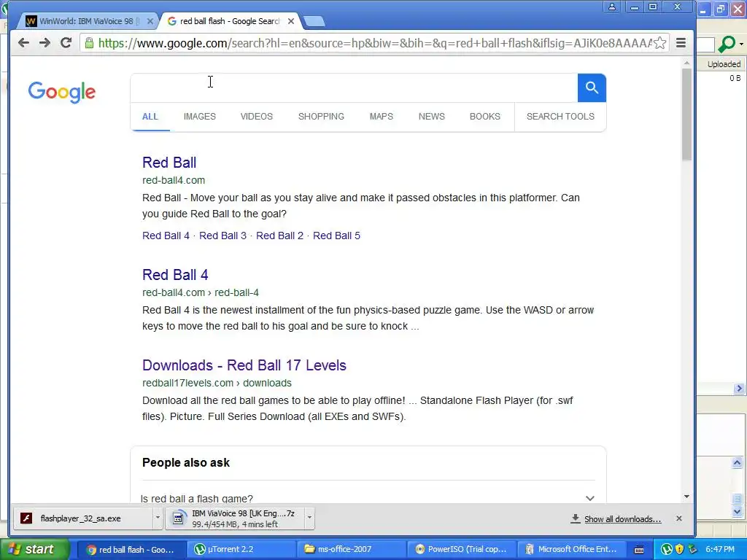The height and width of the screenshot is (560, 747).
Task: Close the WinWorld IBM ViaVoice tab
Action: [150, 21]
